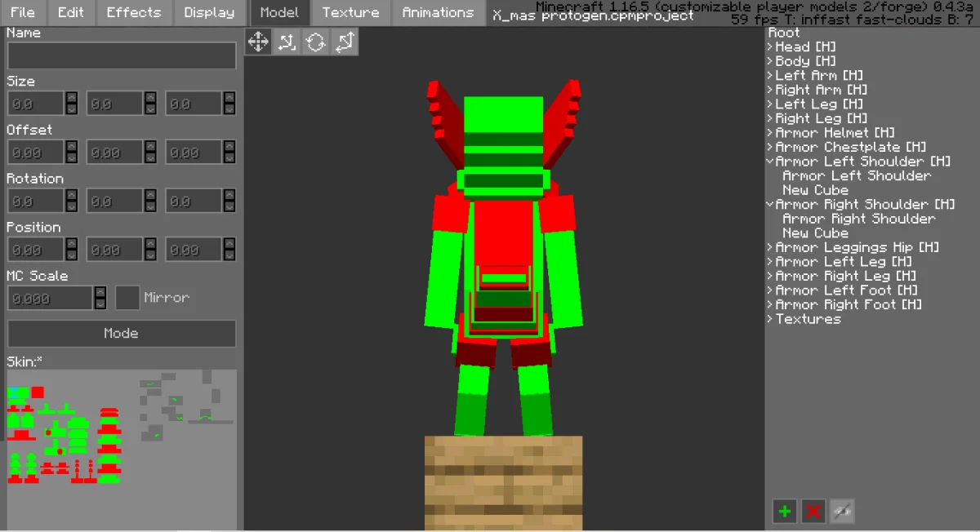Click into the Name text field
980x532 pixels.
point(122,55)
